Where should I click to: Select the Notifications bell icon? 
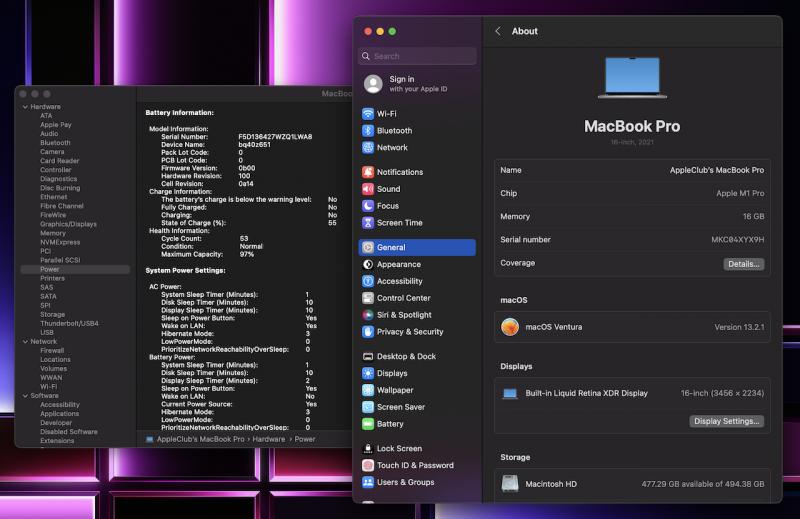tap(368, 172)
